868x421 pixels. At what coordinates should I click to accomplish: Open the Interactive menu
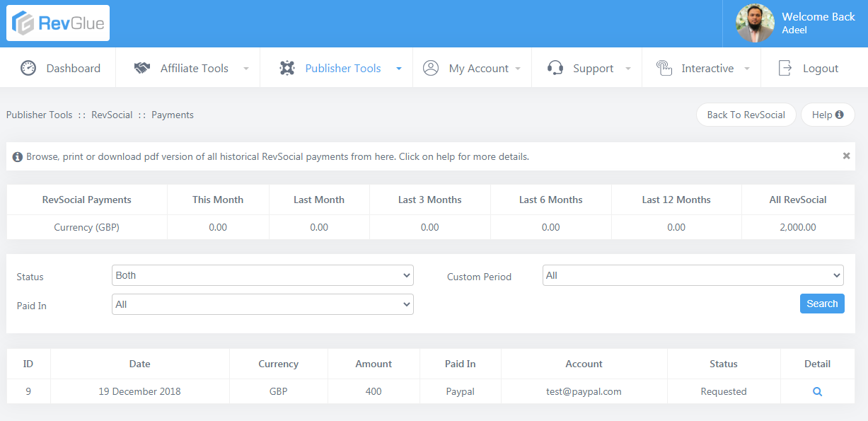click(x=702, y=68)
